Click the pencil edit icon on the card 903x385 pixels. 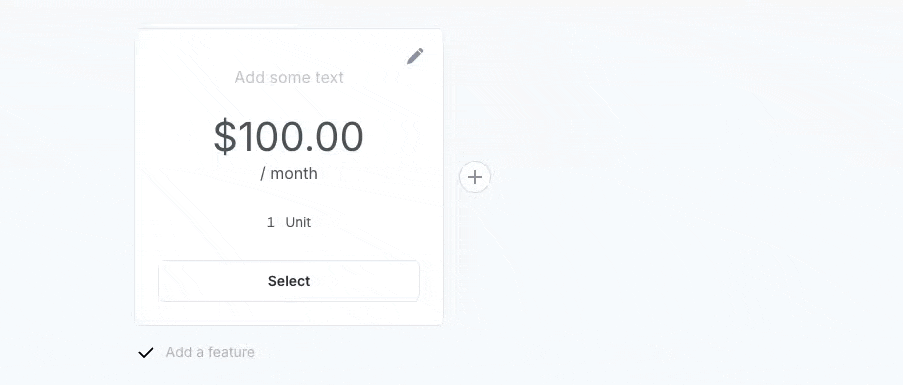(x=415, y=56)
